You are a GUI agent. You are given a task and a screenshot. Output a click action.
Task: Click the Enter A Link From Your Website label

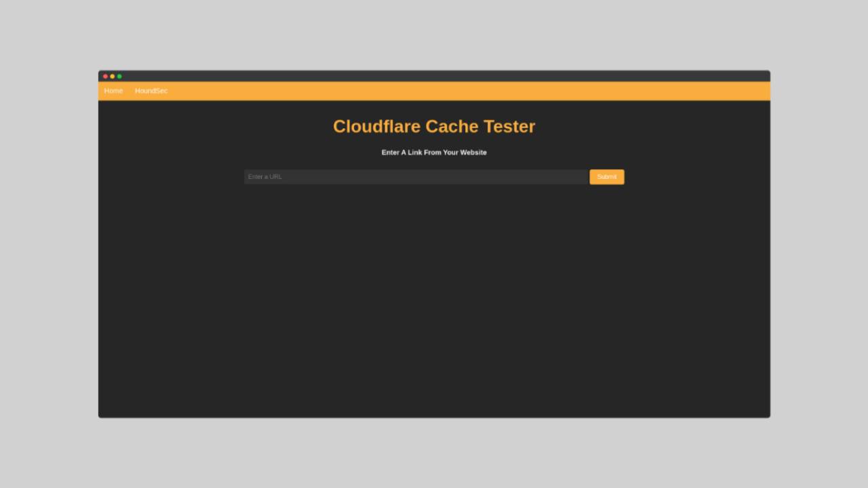pos(434,152)
